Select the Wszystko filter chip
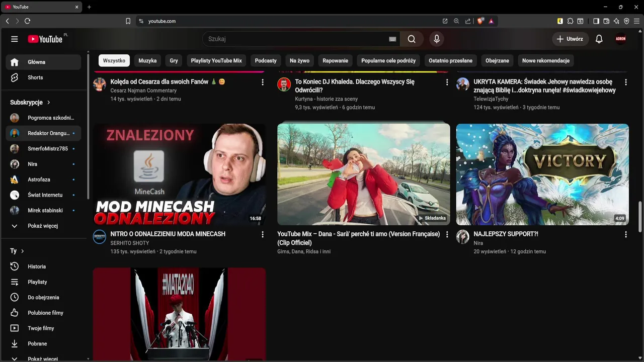Screen dimensions: 644x362 (x=114, y=60)
